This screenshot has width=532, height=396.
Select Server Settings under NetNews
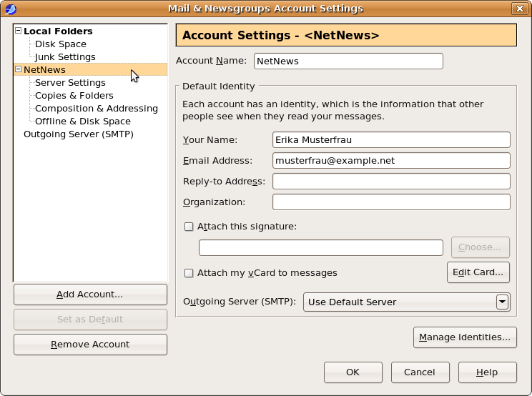70,83
